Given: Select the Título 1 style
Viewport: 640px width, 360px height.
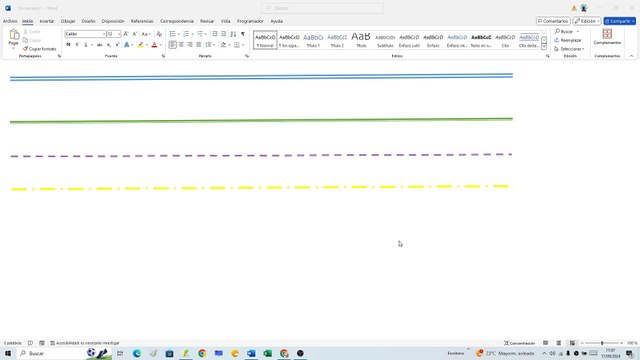Looking at the screenshot, I should 313,40.
